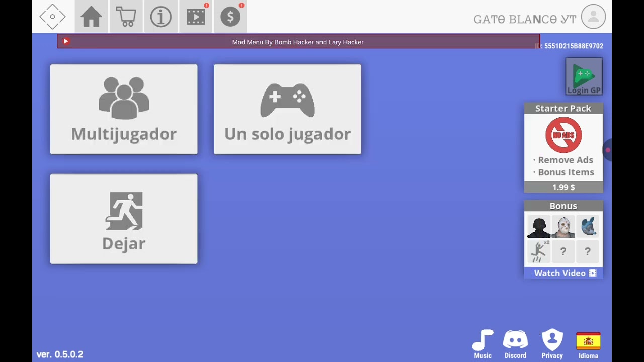Open the info tab
Image resolution: width=644 pixels, height=362 pixels.
click(x=160, y=17)
